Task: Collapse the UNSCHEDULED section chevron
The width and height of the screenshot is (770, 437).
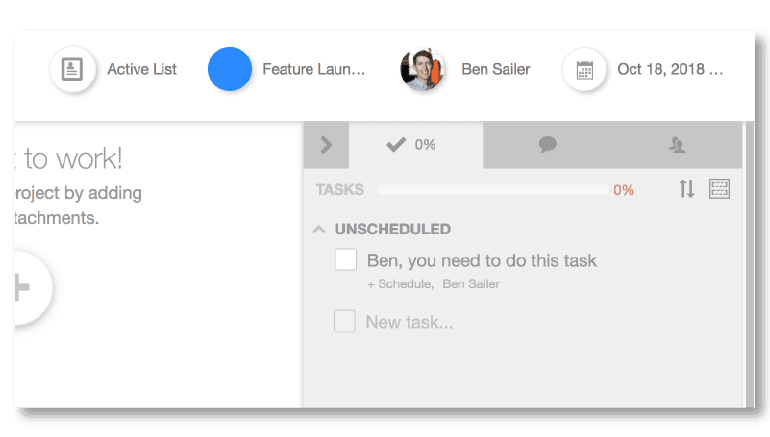Action: pos(319,229)
